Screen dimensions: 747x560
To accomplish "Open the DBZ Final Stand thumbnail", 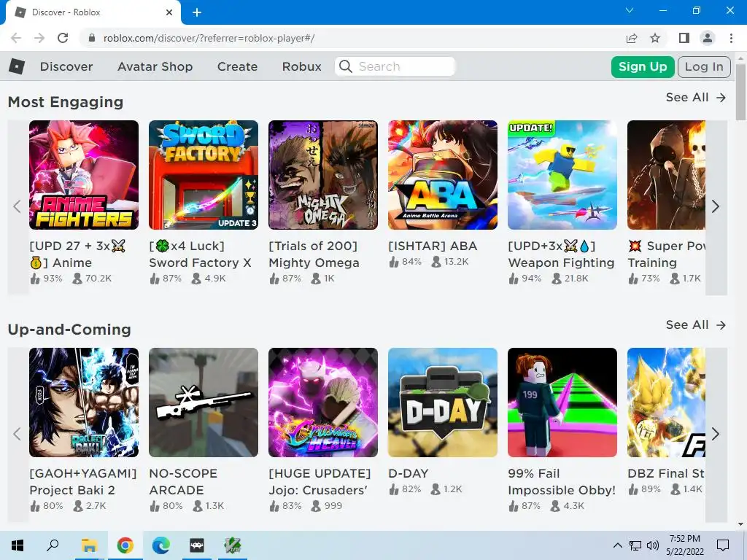I will 666,402.
